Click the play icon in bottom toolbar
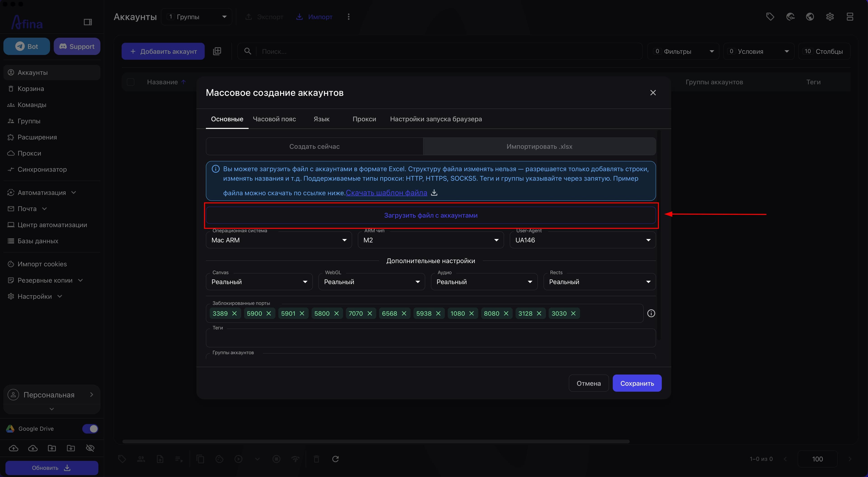868x477 pixels. coord(238,459)
